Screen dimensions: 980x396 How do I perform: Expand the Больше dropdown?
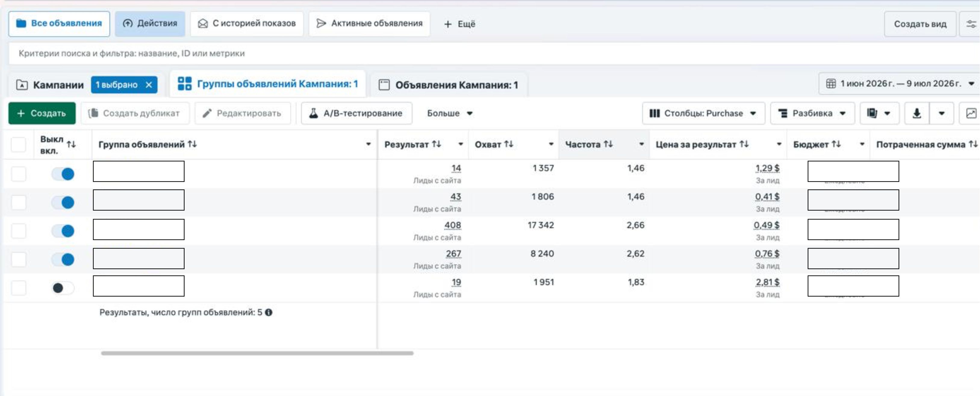[x=450, y=113]
